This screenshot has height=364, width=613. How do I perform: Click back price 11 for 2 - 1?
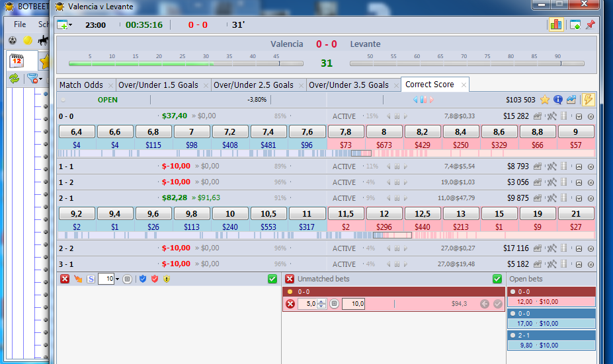(307, 214)
